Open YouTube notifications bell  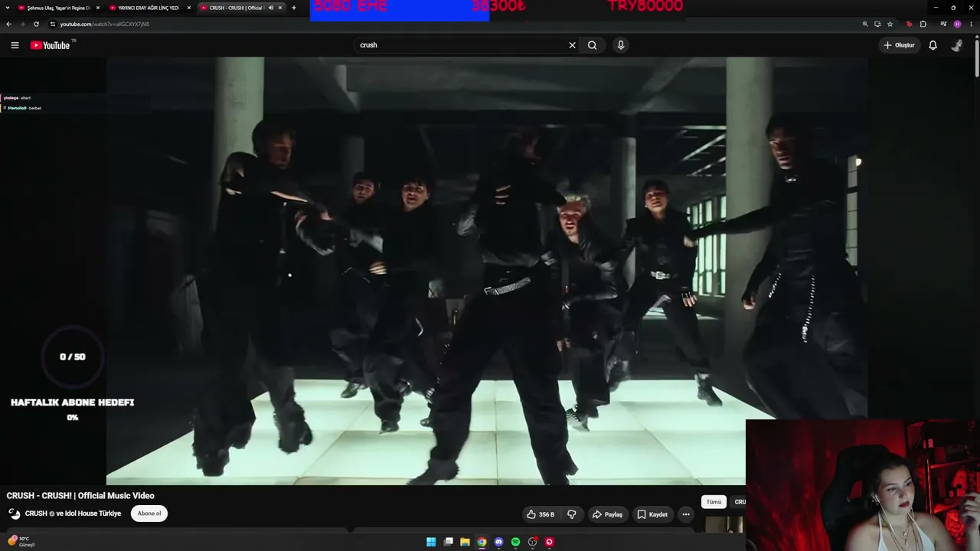coord(933,45)
